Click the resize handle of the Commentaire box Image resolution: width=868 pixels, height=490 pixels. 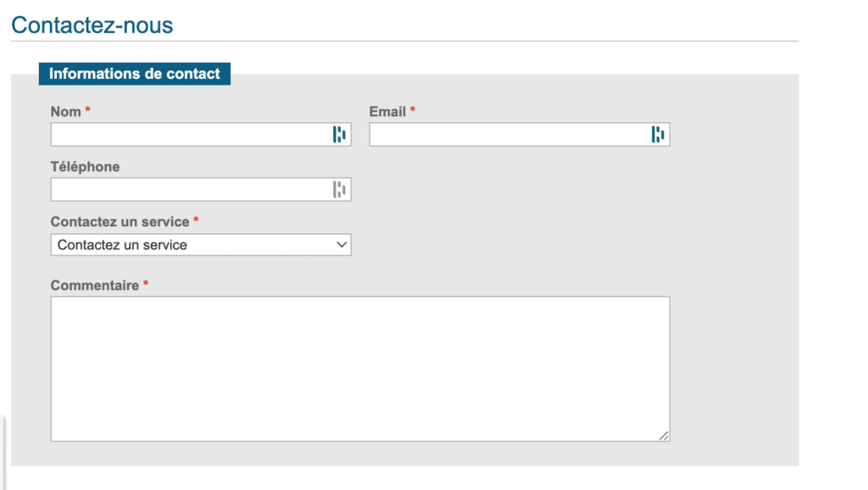click(664, 436)
